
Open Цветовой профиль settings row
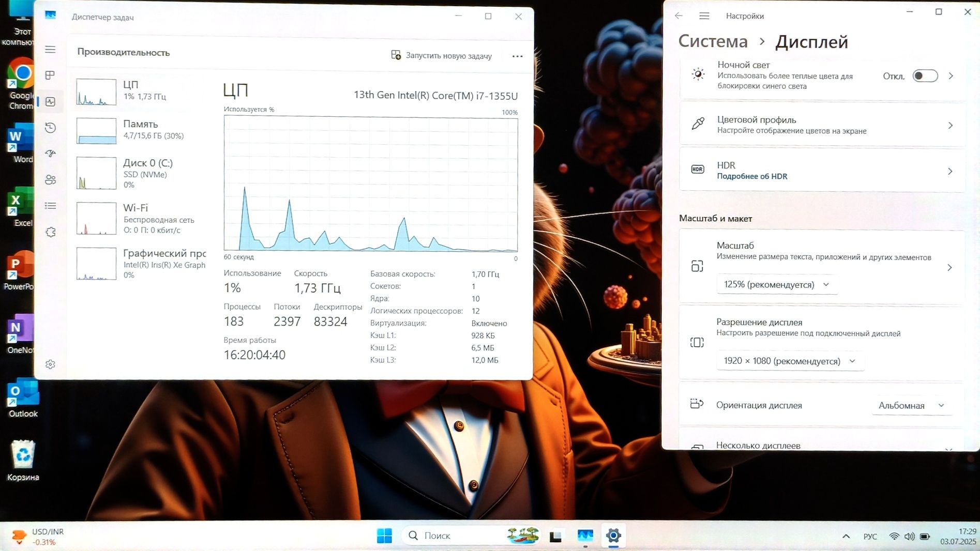click(x=822, y=125)
